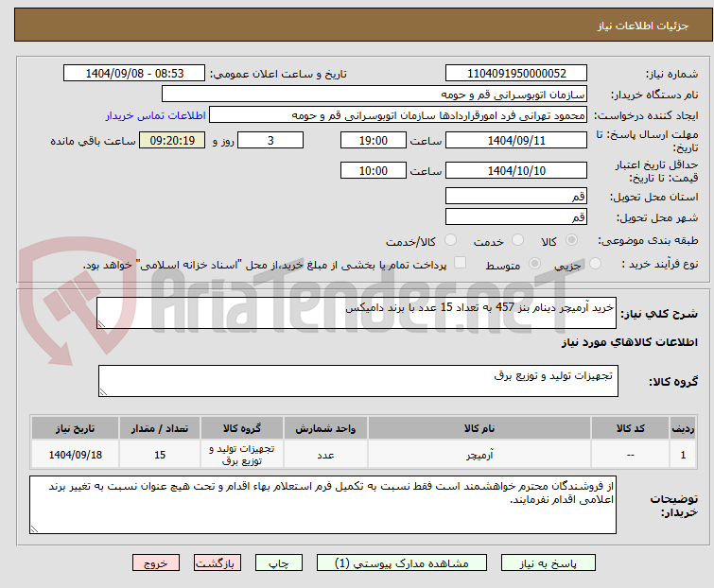Click the request creator name field

398,115
